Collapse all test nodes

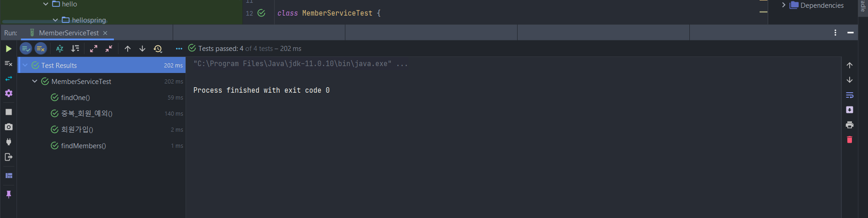pos(109,49)
